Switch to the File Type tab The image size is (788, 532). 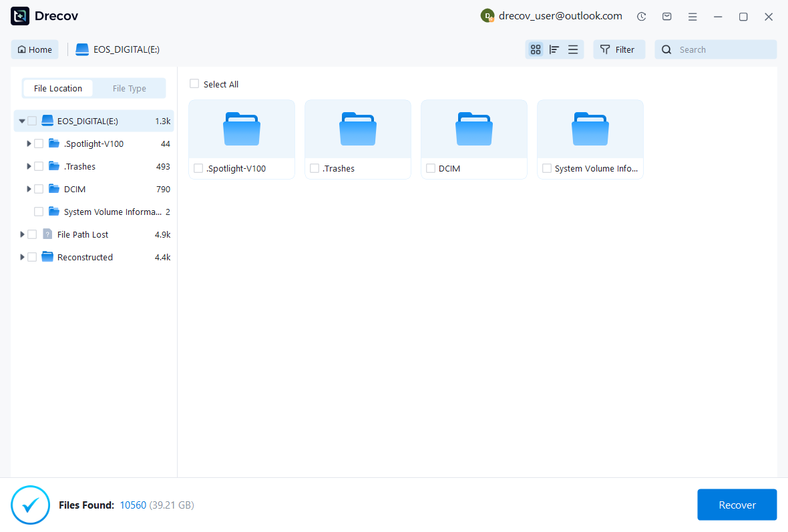click(129, 88)
